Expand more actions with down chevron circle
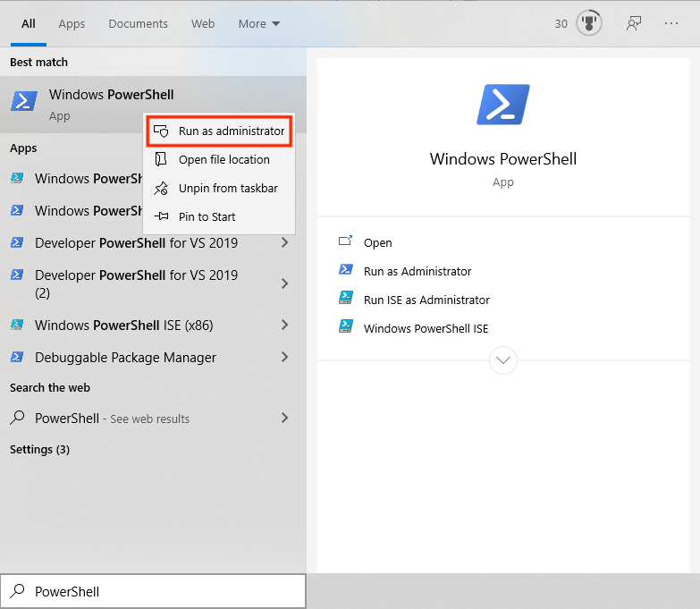 point(503,360)
